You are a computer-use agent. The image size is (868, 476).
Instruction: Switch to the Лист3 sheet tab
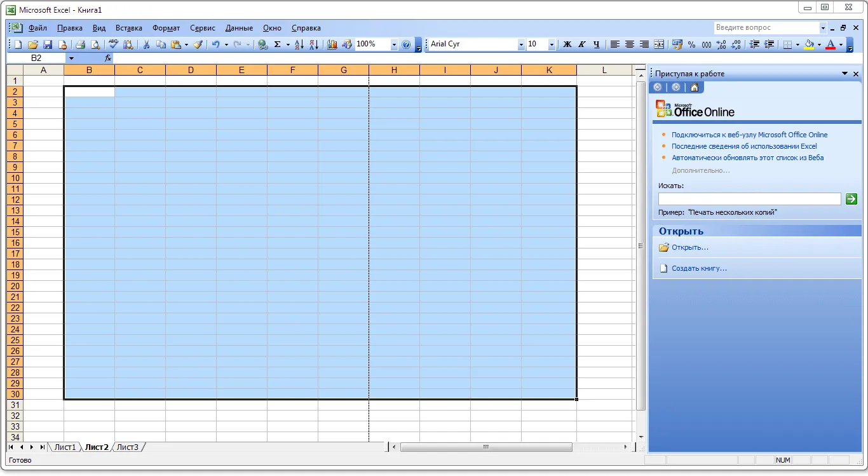tap(128, 447)
